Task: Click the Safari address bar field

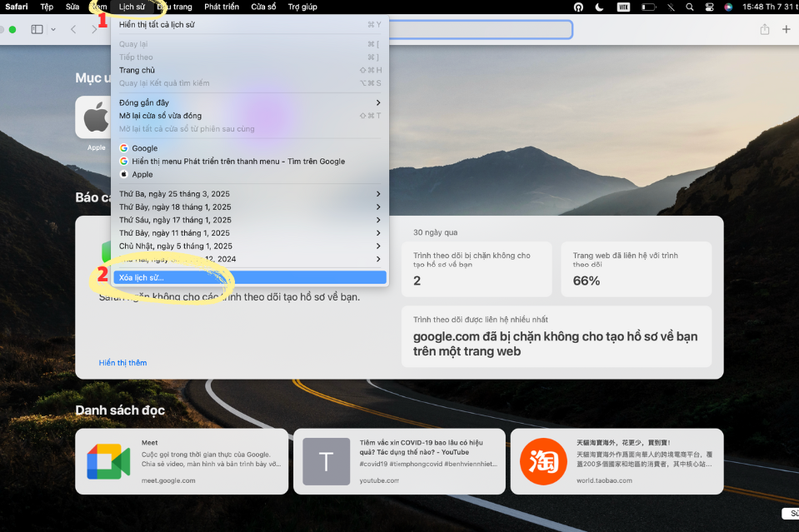Action: tap(480, 30)
